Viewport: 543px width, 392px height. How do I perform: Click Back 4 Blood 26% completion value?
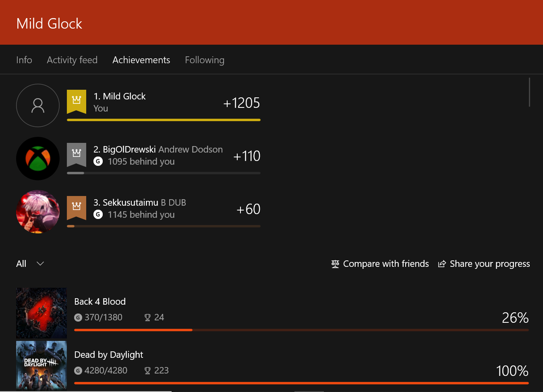515,318
